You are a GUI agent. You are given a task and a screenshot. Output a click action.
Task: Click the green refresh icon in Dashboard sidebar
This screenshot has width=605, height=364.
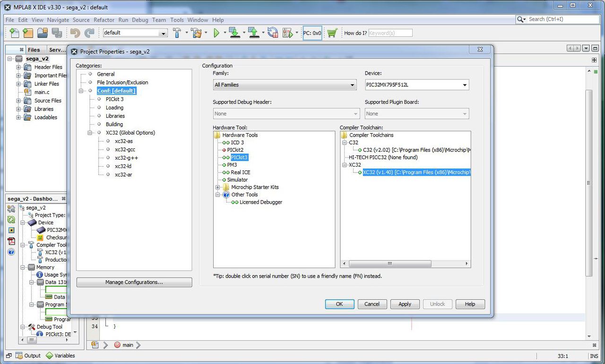tap(11, 220)
